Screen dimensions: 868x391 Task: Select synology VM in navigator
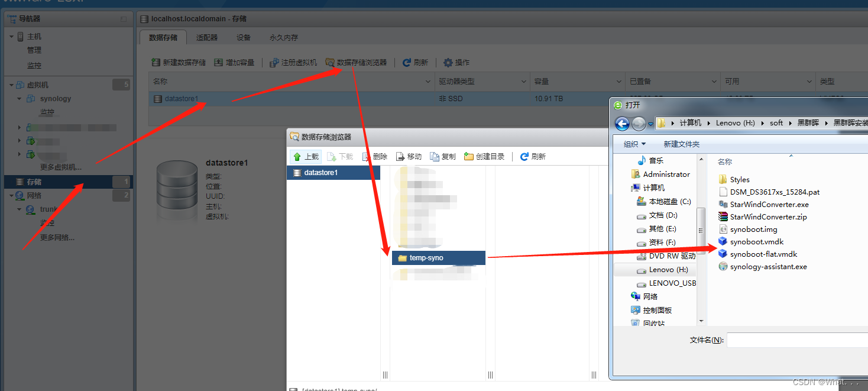tap(55, 99)
